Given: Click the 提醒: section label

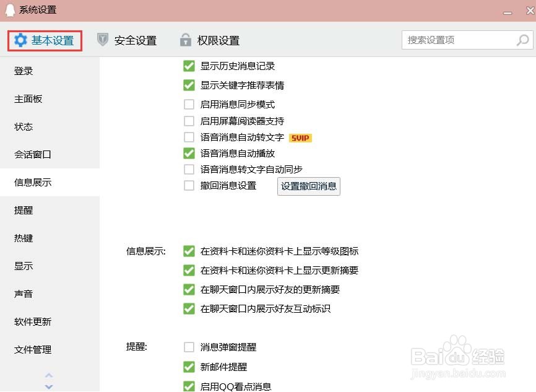Looking at the screenshot, I should (136, 347).
